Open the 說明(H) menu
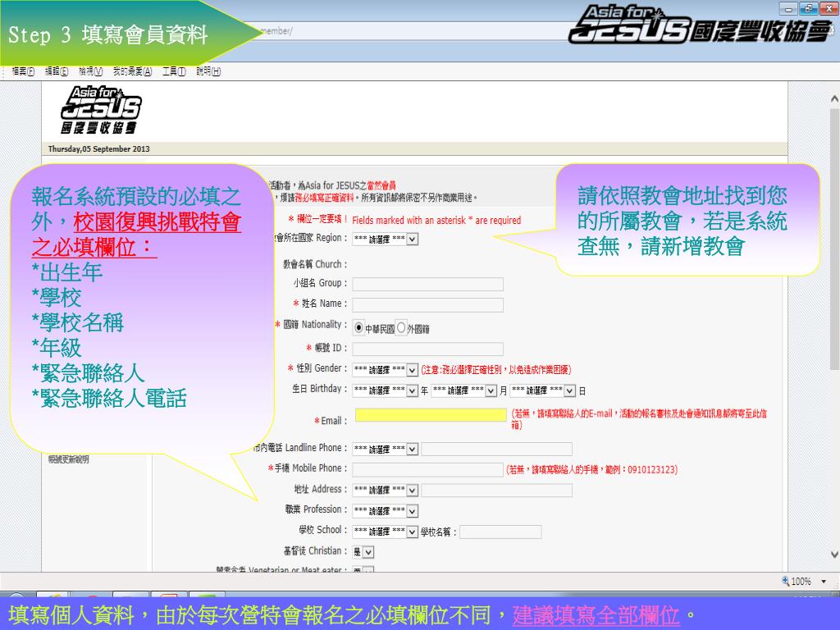This screenshot has width=840, height=630. coord(208,71)
